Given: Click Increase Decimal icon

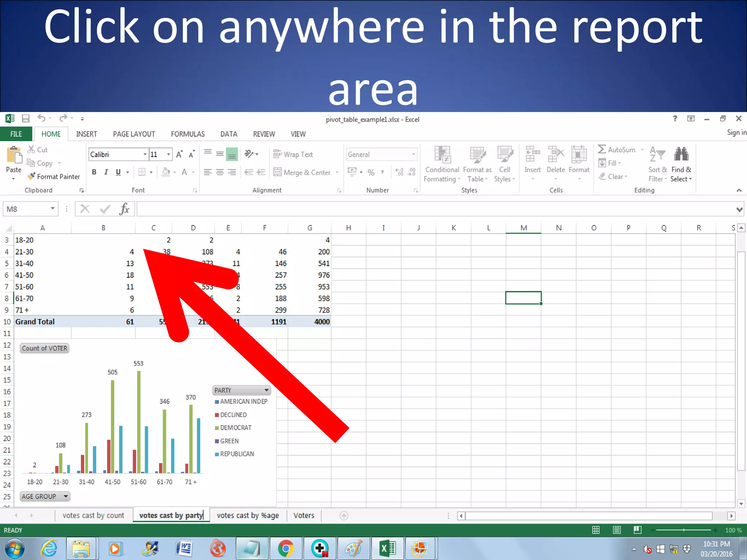Looking at the screenshot, I should (x=399, y=172).
